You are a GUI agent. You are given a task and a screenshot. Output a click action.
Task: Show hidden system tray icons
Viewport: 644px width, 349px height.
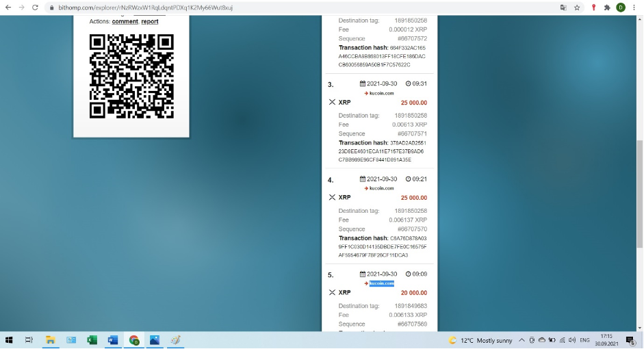[521, 340]
